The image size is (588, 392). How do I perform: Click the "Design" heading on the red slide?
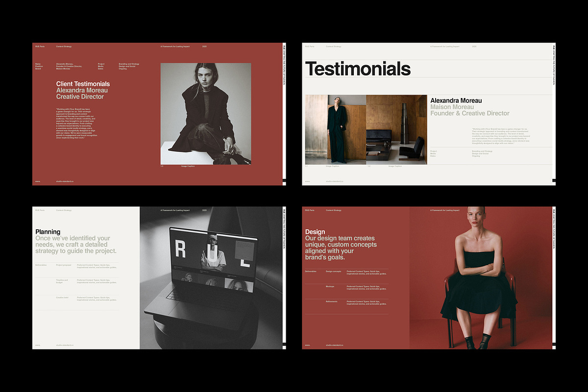[315, 232]
